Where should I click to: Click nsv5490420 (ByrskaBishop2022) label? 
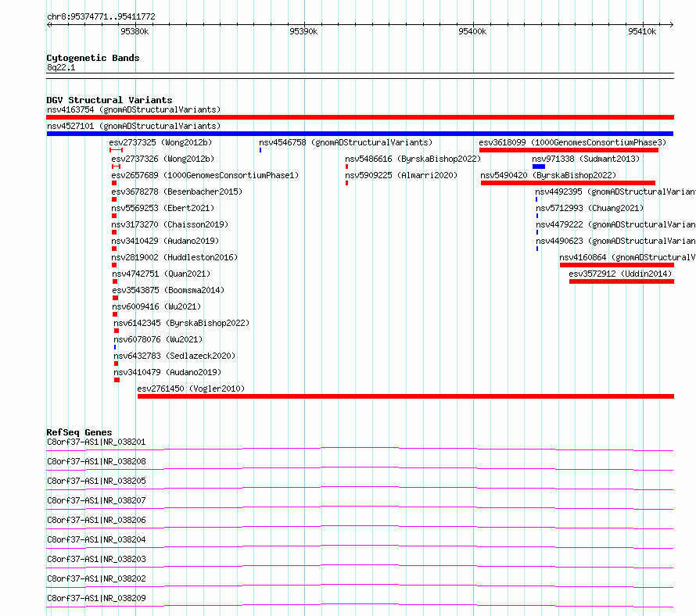(x=549, y=175)
